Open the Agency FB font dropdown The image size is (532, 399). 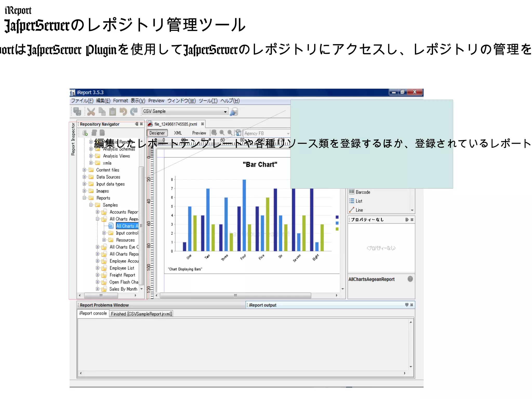tap(288, 133)
